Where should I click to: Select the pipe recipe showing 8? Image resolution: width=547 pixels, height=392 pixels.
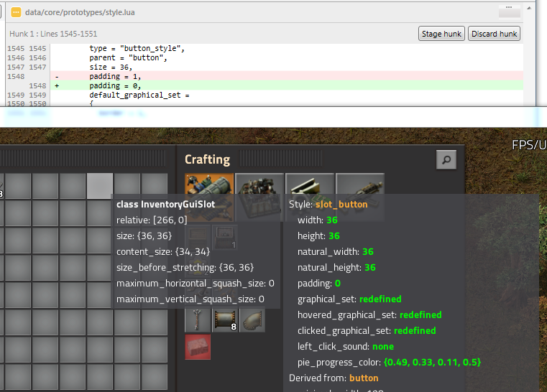pyautogui.click(x=225, y=320)
